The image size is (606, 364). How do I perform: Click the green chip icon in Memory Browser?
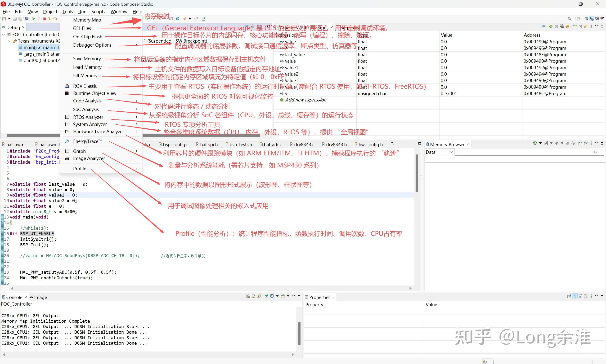click(535, 143)
